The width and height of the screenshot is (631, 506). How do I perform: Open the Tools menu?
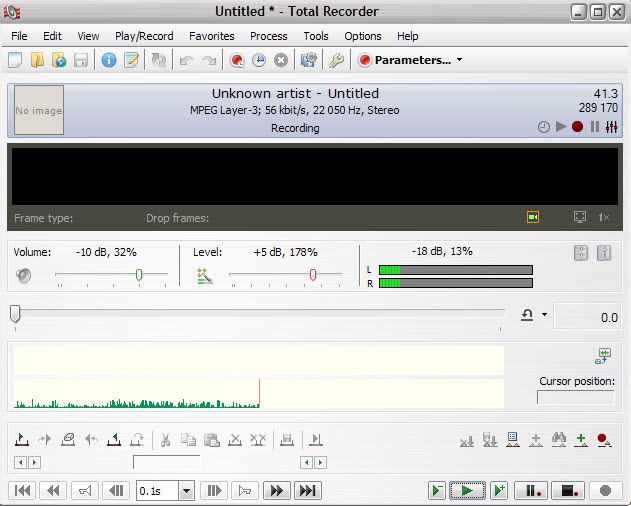(x=316, y=36)
